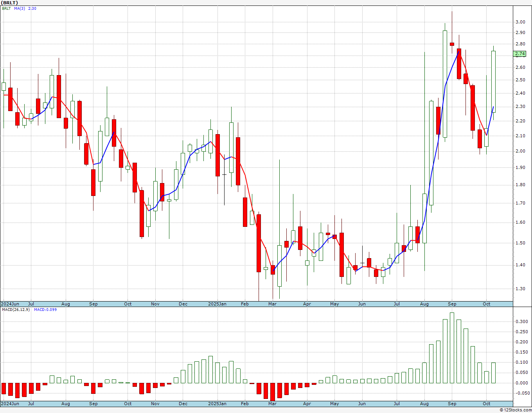Select the 0.000 MACD axis label
Viewport: 532px width, 413px height.
[x=521, y=383]
